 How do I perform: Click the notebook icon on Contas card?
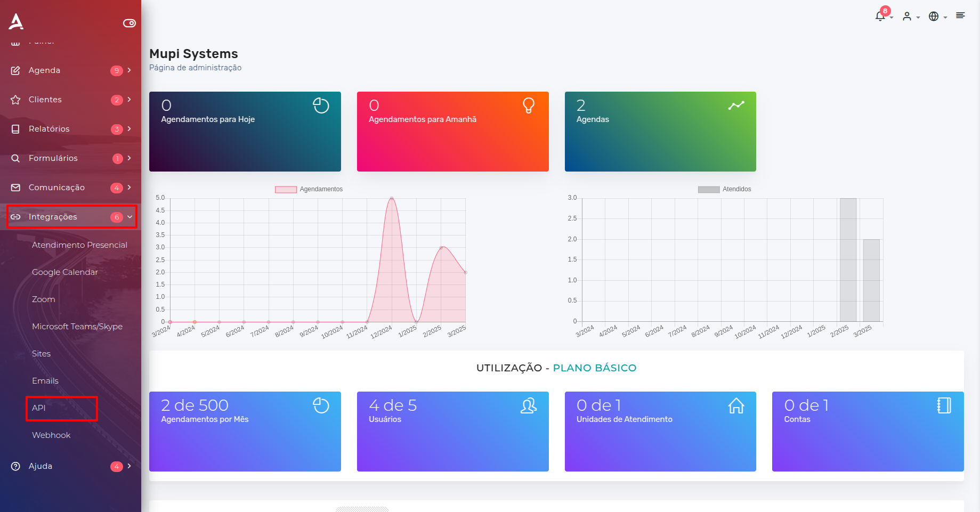pyautogui.click(x=944, y=406)
